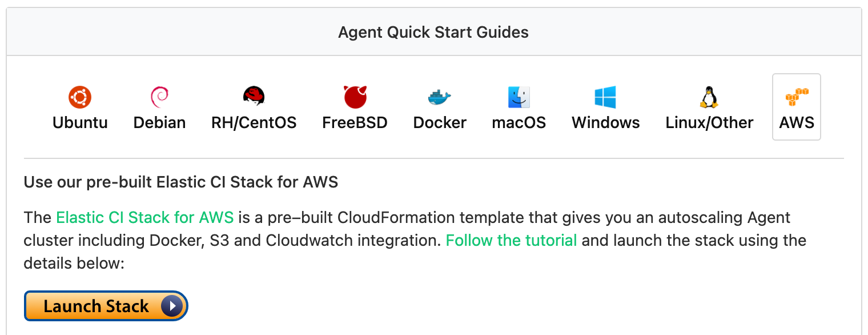This screenshot has height=335, width=868.
Task: Open the Debian guide tab label
Action: 159,123
